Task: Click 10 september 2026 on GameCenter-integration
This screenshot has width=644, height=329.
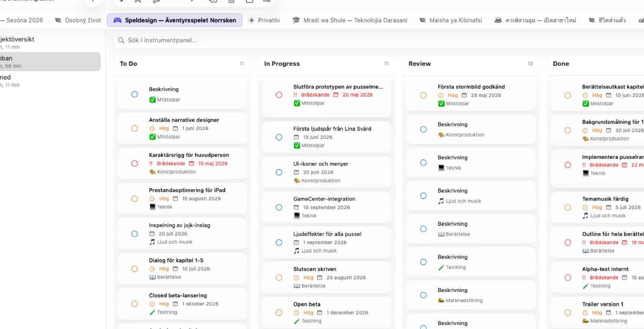Action: click(x=326, y=207)
